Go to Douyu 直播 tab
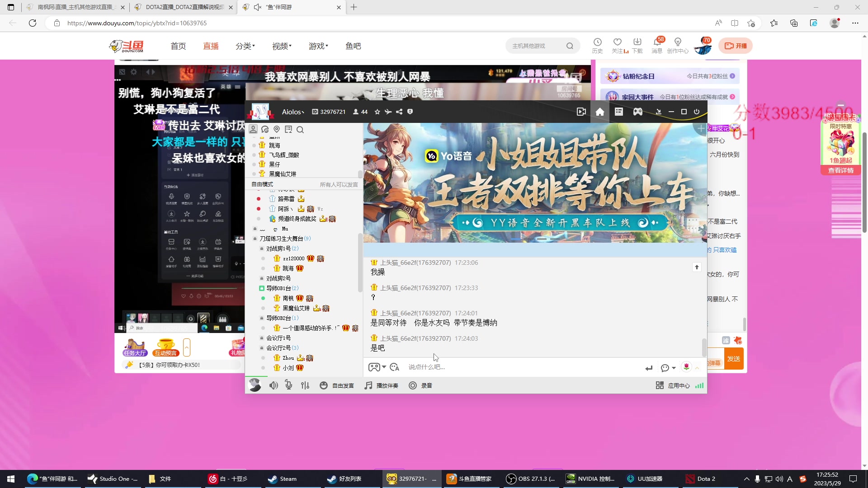The height and width of the screenshot is (488, 868). (x=211, y=46)
